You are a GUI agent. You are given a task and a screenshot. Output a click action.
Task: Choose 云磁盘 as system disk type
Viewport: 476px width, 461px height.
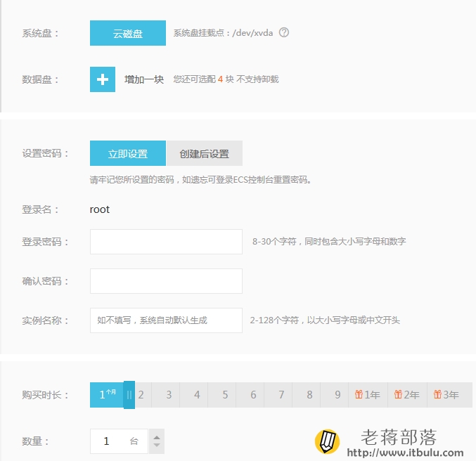tap(128, 33)
